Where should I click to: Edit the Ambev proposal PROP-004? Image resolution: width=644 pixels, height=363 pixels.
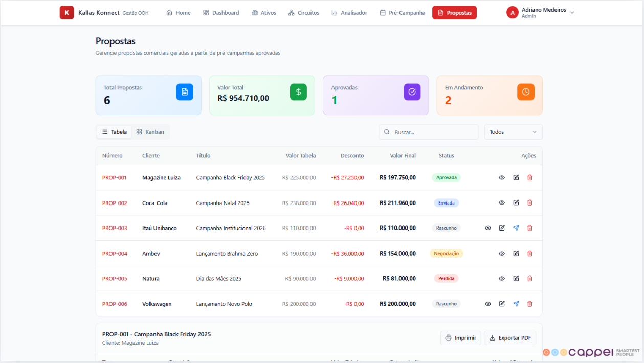coord(516,253)
